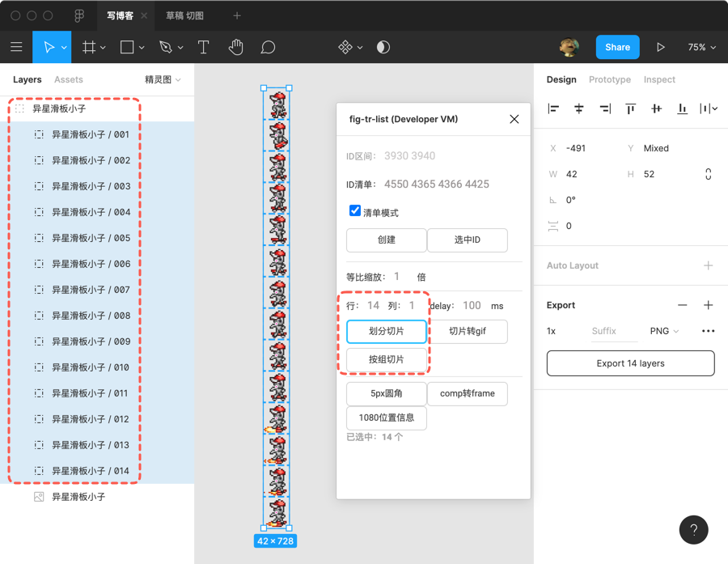Screen dimensions: 728x564
Task: Switch to the Assets tab
Action: click(x=68, y=80)
